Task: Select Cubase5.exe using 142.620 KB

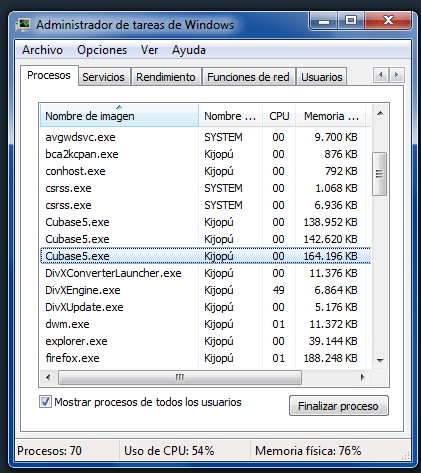Action: [x=205, y=239]
